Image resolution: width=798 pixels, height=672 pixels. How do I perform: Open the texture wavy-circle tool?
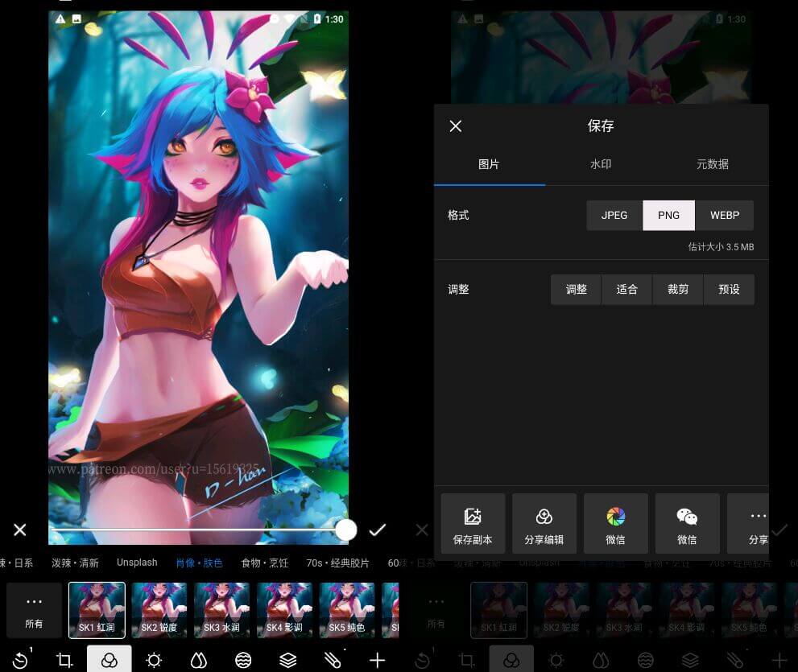click(242, 660)
